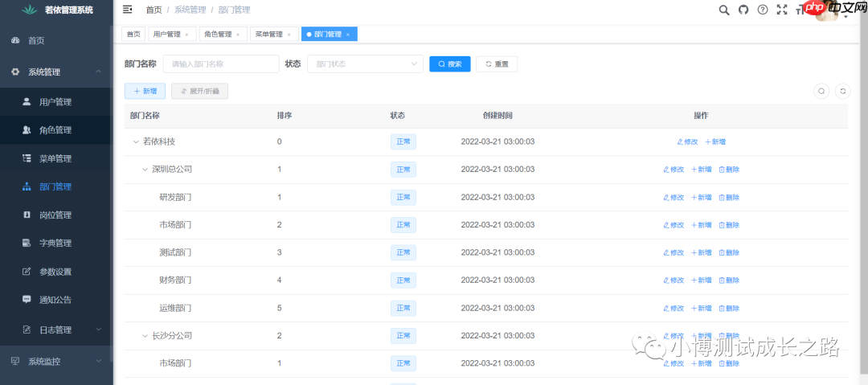Screen dimensions: 868x385
Task: Click the 重置 button
Action: coord(497,63)
